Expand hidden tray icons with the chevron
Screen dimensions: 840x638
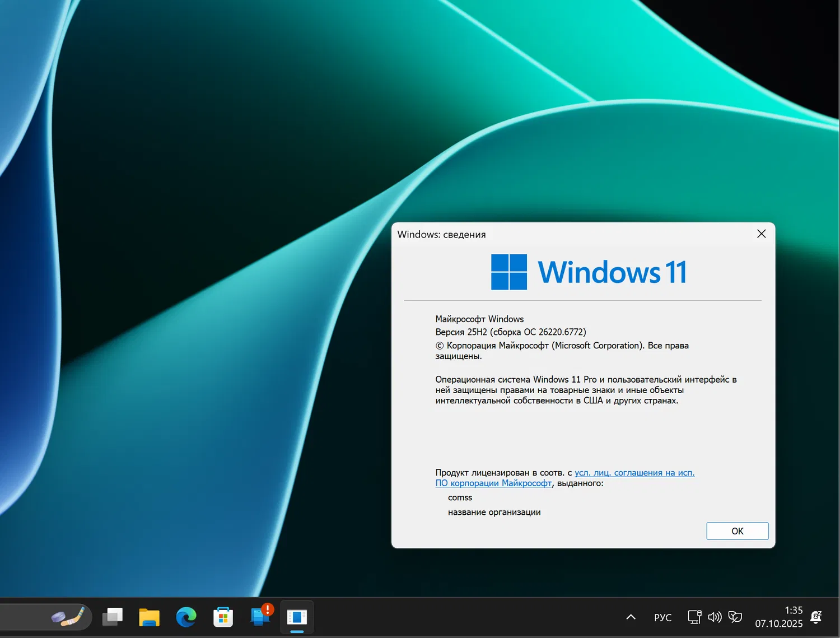631,617
